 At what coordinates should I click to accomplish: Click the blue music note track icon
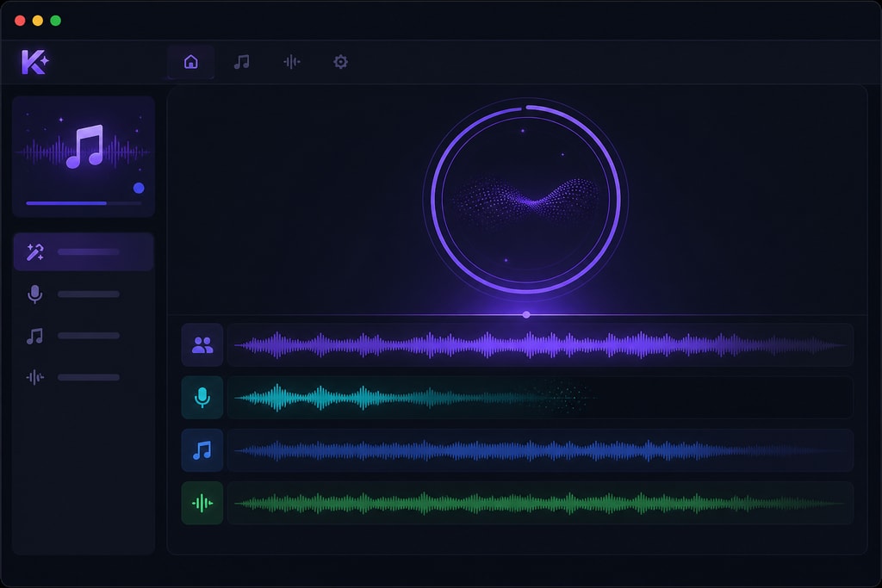[202, 450]
